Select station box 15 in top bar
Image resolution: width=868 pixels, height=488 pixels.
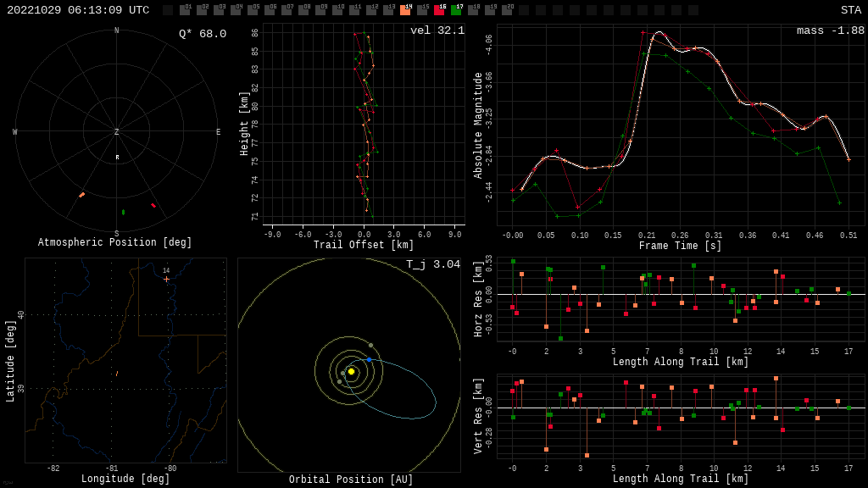(422, 9)
